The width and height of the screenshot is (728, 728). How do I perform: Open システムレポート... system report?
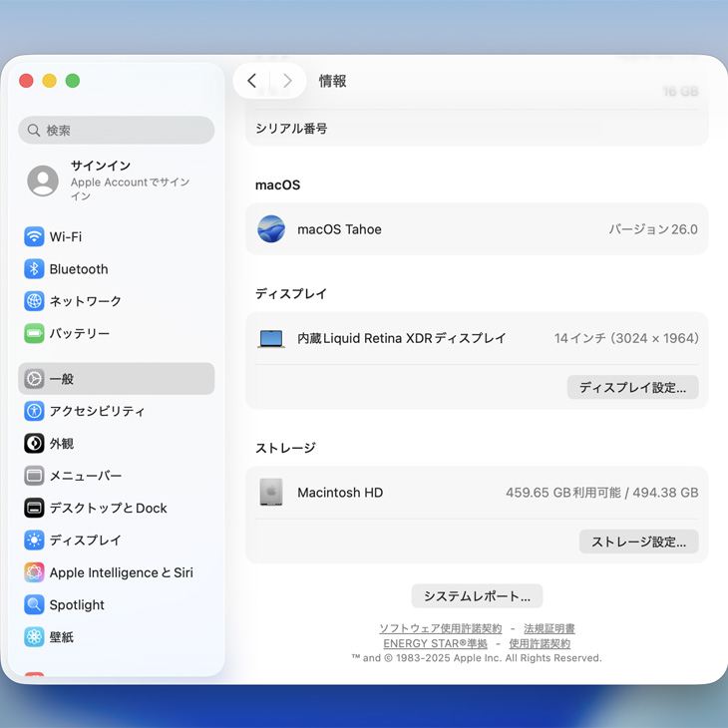tap(477, 595)
